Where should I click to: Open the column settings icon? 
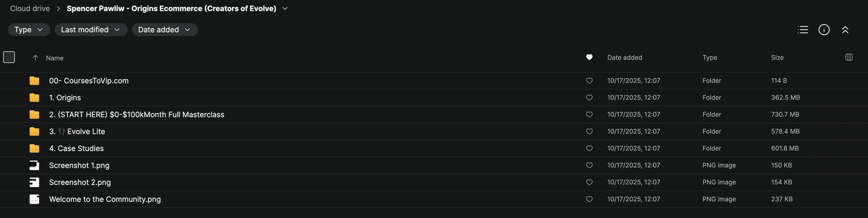(849, 57)
